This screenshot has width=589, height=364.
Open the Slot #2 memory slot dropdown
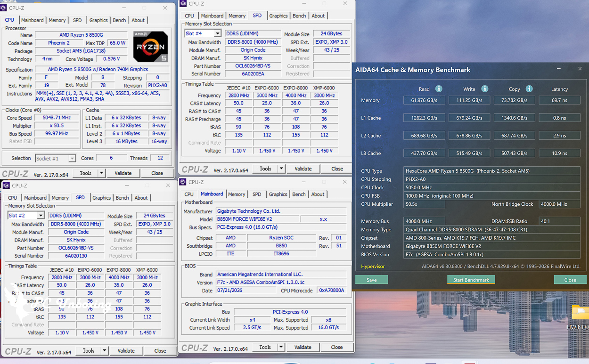tap(41, 216)
